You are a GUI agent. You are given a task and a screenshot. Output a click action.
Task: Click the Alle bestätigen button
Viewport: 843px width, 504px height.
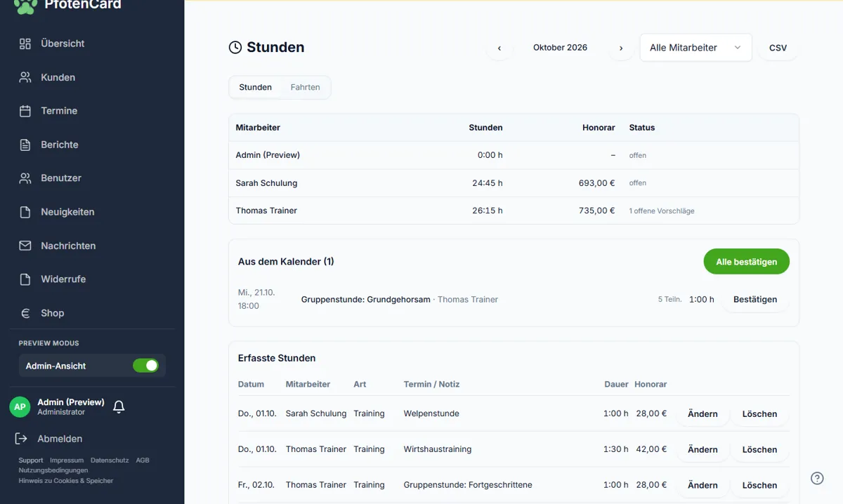[746, 262]
